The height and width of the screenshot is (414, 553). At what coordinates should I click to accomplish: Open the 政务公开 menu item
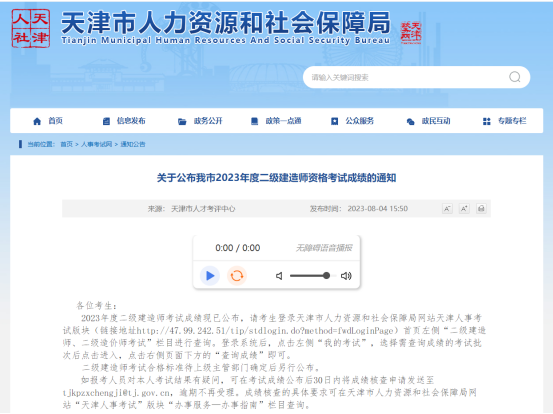(x=208, y=121)
